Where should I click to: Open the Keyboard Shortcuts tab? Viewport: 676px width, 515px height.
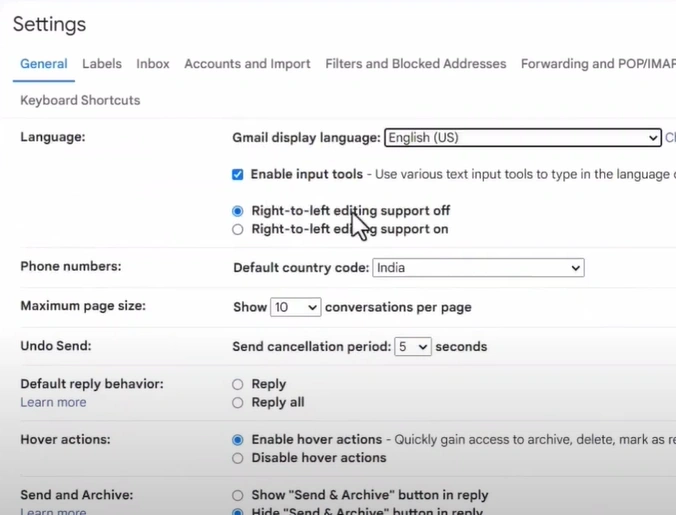[x=80, y=100]
